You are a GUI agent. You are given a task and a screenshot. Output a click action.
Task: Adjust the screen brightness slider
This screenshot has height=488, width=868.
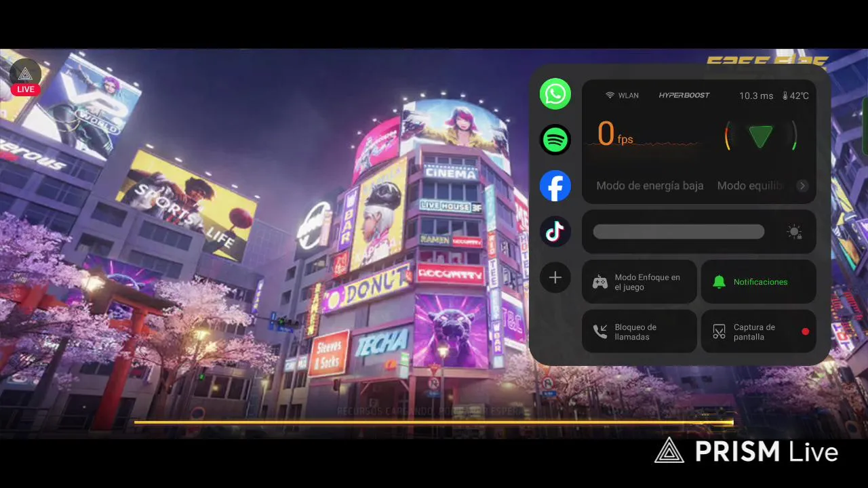coord(679,232)
